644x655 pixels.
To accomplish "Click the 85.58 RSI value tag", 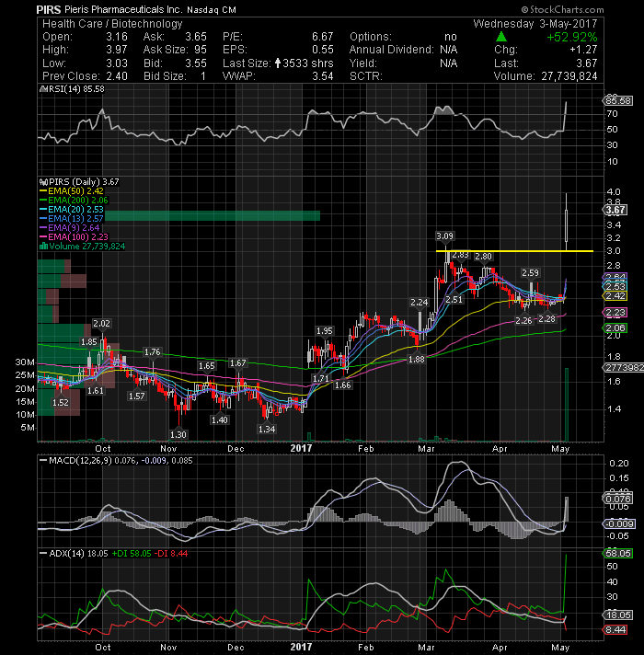I will pyautogui.click(x=618, y=100).
